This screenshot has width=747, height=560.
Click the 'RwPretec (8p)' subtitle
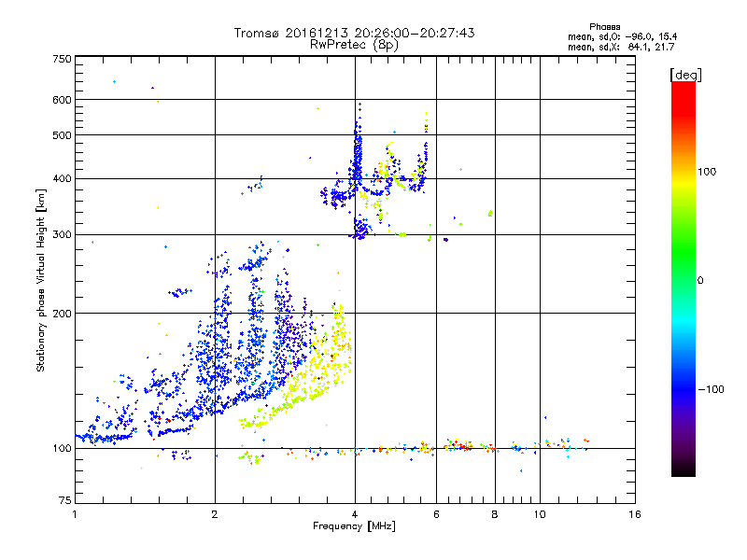(x=354, y=45)
